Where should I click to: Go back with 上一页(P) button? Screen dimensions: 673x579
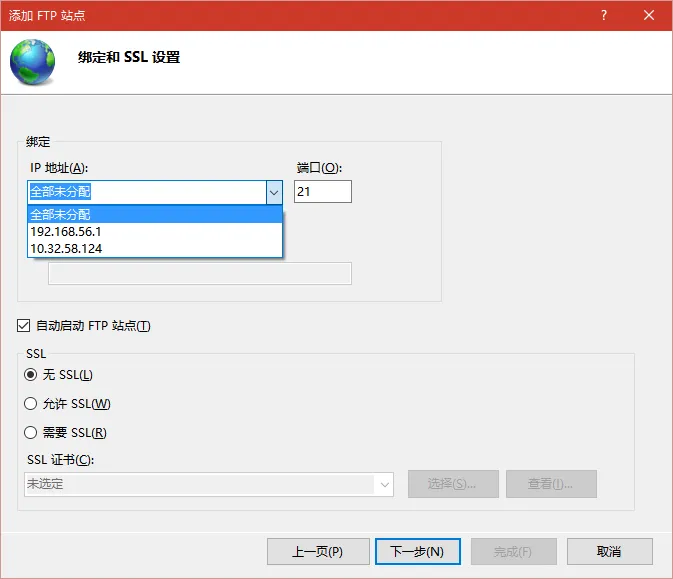click(x=318, y=552)
